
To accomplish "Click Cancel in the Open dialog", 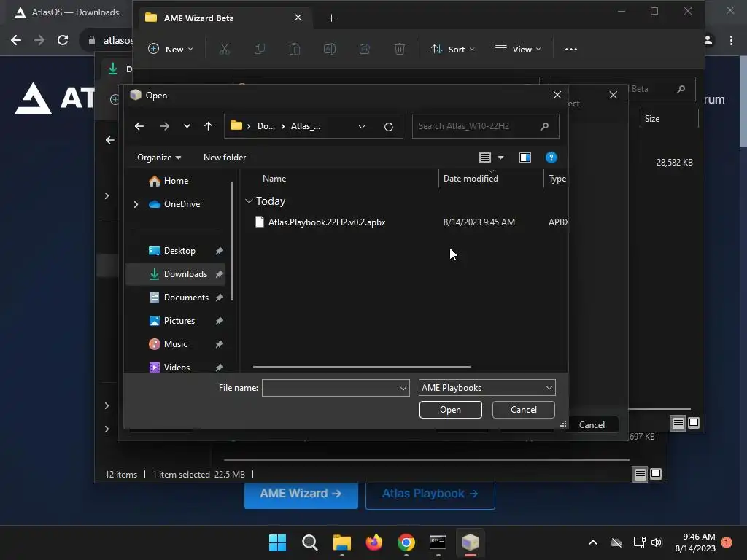I will coord(524,410).
